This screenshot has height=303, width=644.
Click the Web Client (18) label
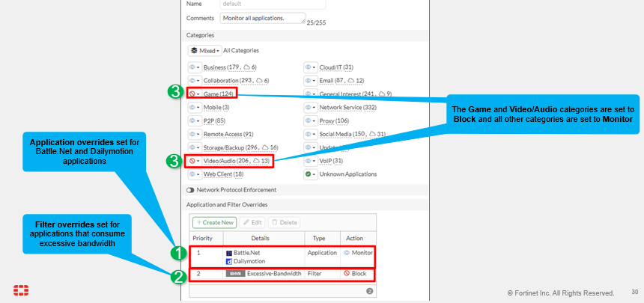tap(224, 174)
